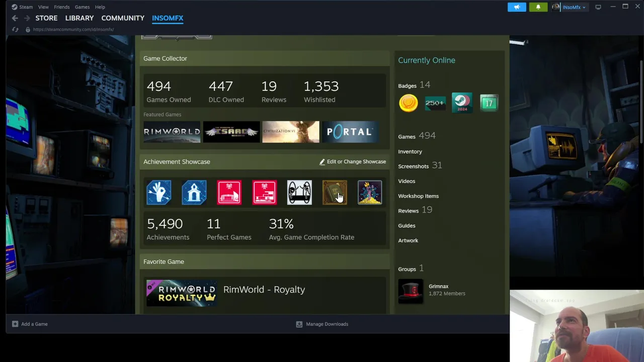Click the RimWorld - Royalty title text
The image size is (644, 362).
pyautogui.click(x=264, y=290)
